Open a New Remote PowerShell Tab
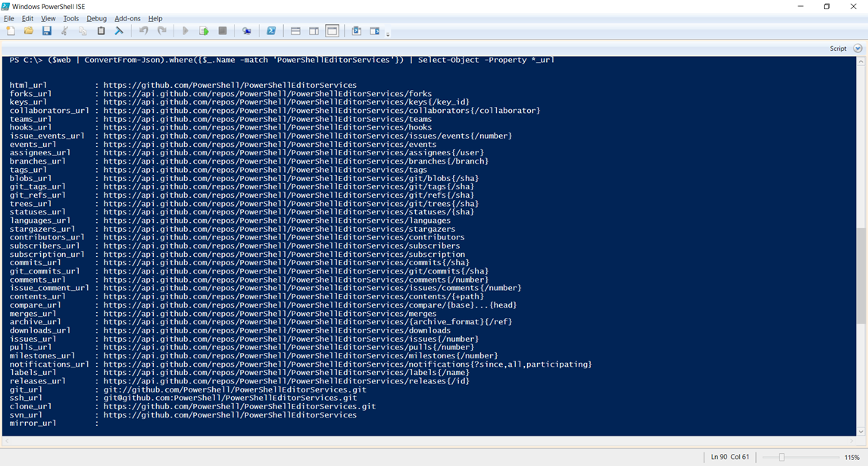Viewport: 868px width, 466px height. pos(247,30)
